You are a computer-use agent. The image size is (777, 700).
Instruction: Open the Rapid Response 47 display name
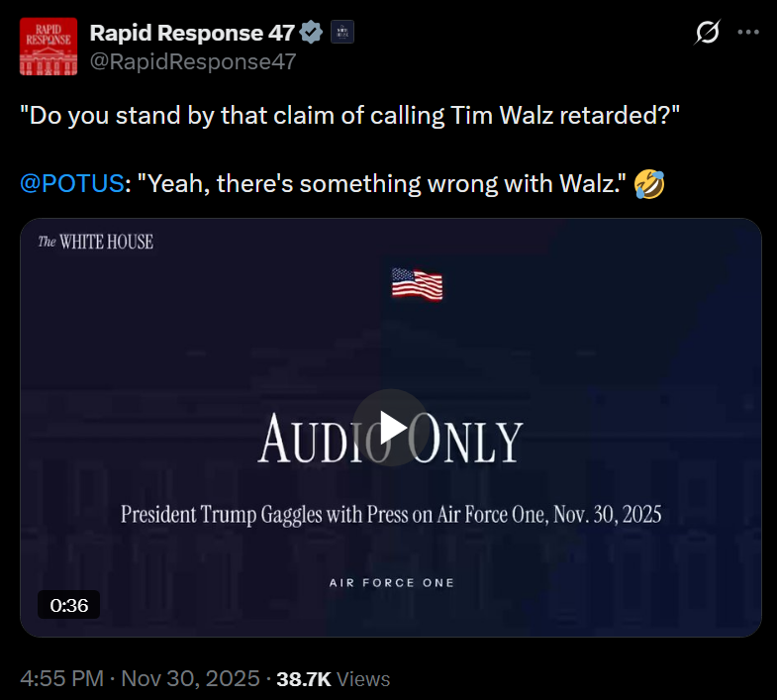tap(192, 33)
